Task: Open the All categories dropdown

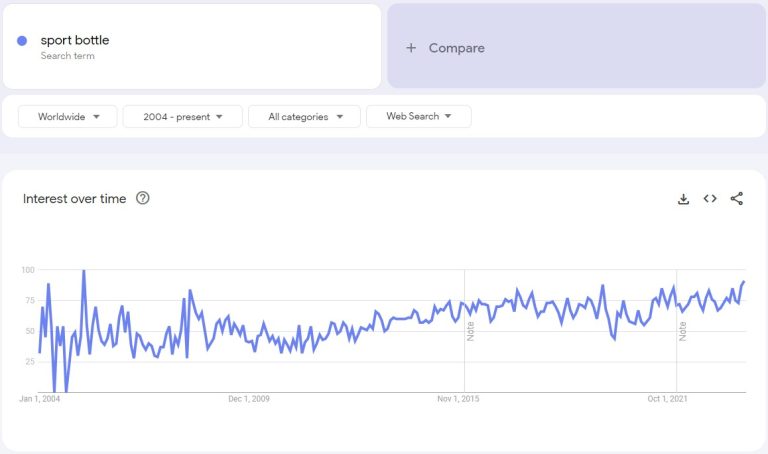Action: [x=304, y=117]
